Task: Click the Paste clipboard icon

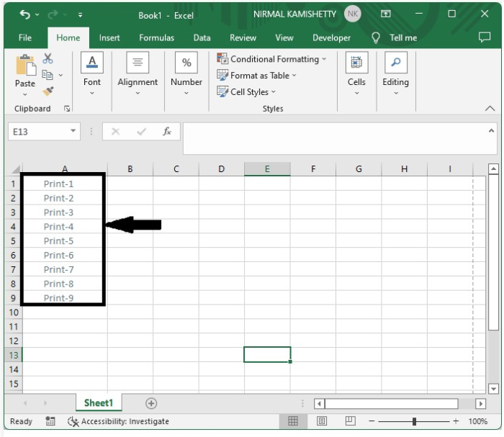Action: coord(25,66)
